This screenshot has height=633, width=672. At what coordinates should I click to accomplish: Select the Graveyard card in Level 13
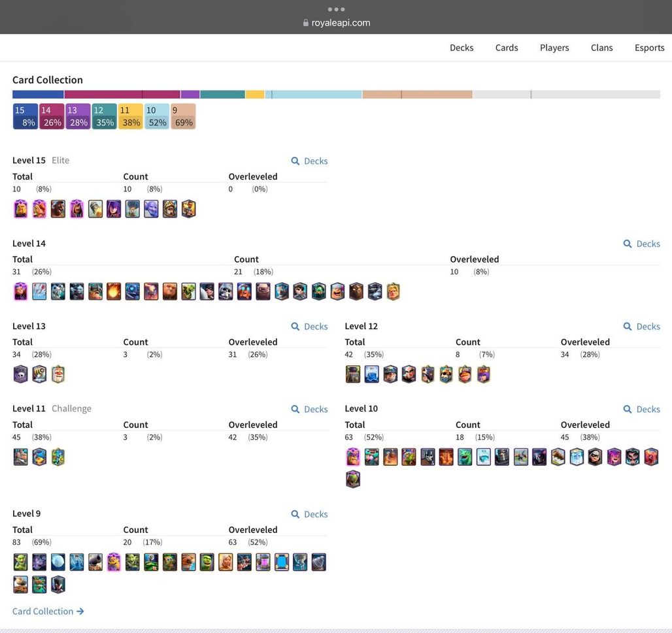tap(20, 374)
